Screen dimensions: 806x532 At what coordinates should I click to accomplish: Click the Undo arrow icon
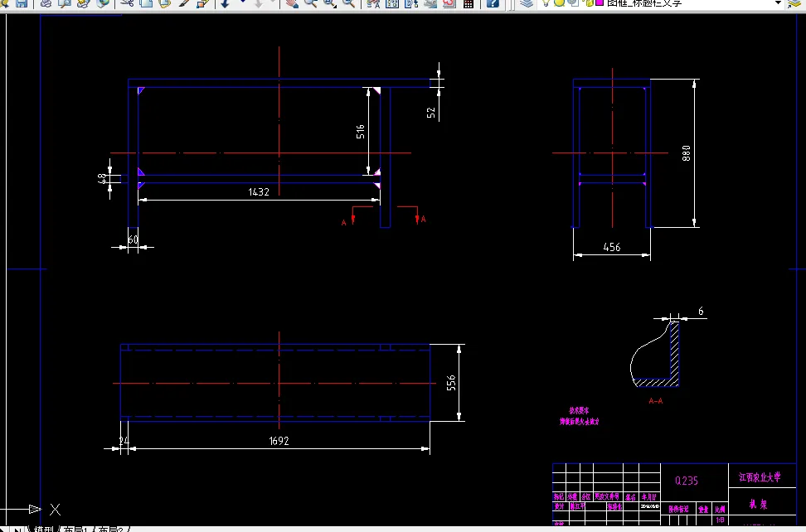(226, 3)
